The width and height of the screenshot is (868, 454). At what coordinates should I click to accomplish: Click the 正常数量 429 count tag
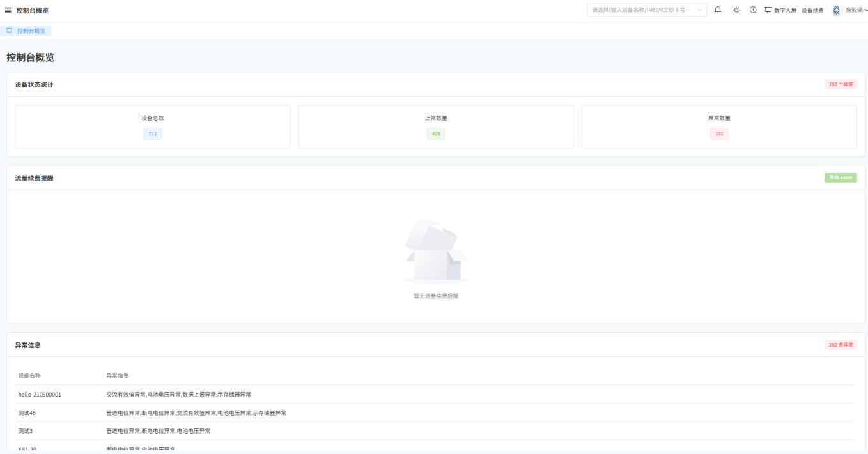tap(436, 133)
